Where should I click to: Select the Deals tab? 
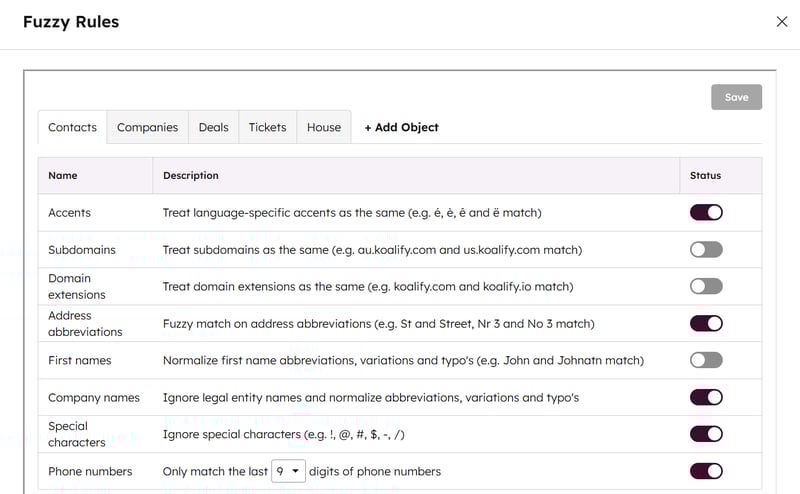(213, 127)
